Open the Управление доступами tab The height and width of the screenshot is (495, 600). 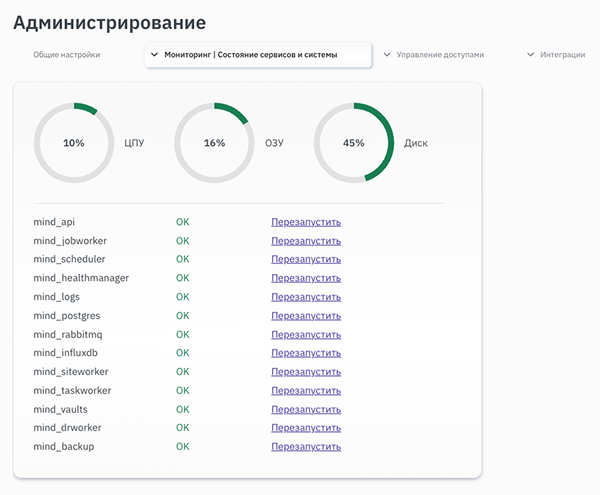440,55
